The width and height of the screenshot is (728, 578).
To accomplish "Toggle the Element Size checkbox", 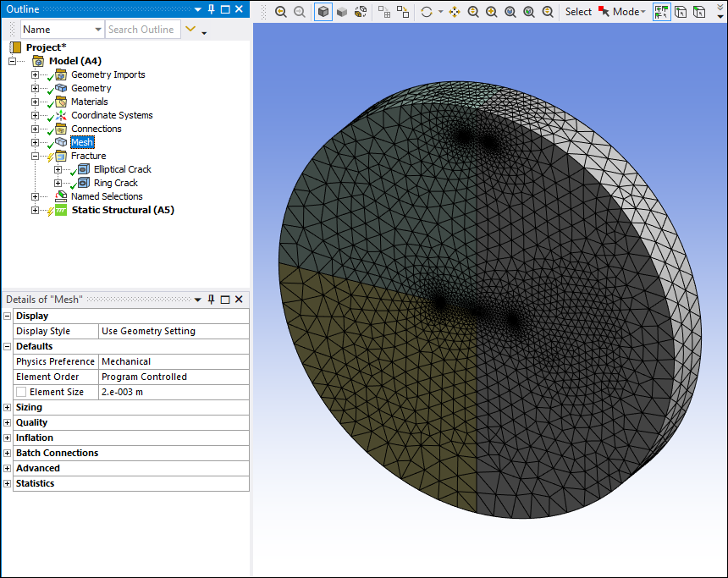I will pyautogui.click(x=21, y=392).
